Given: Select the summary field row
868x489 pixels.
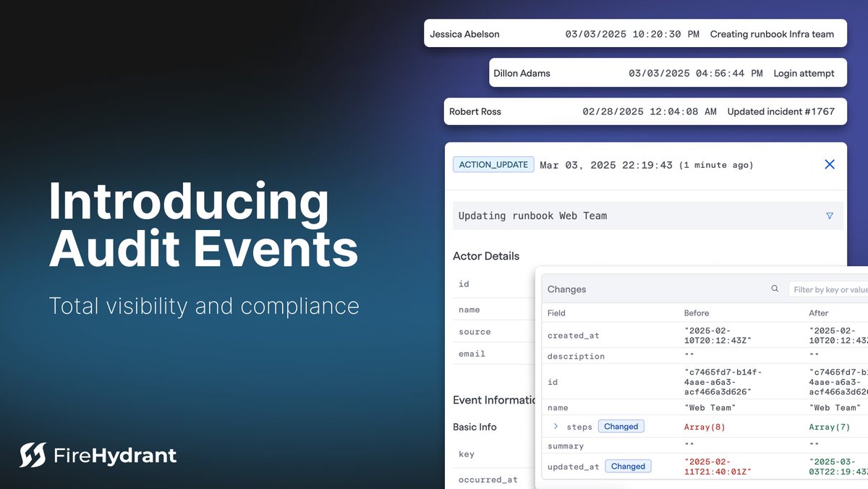Looking at the screenshot, I should tap(705, 446).
